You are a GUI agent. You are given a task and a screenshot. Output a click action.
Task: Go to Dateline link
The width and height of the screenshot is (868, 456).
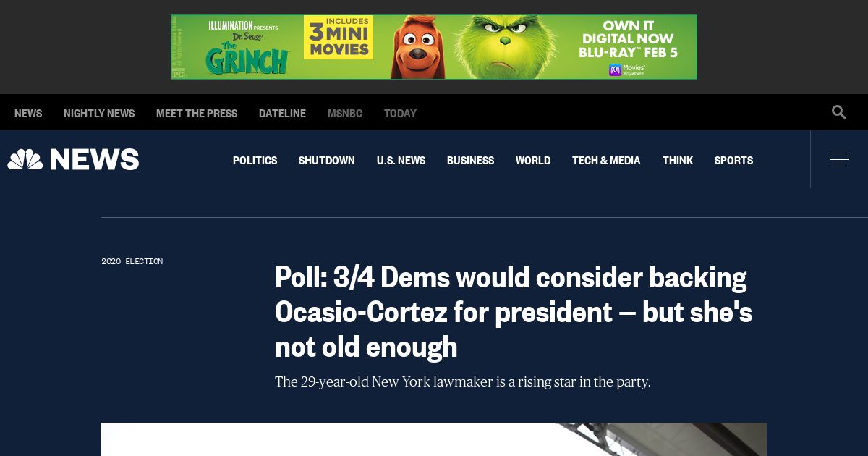click(282, 114)
